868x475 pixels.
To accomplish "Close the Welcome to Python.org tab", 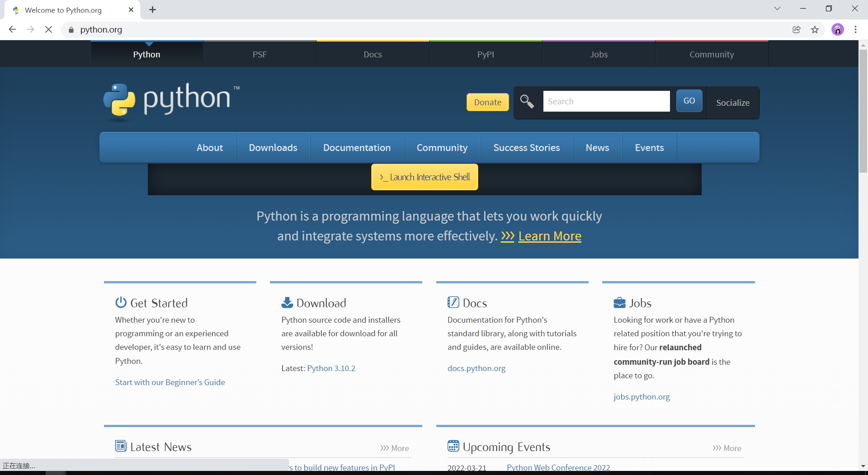I will click(x=131, y=9).
